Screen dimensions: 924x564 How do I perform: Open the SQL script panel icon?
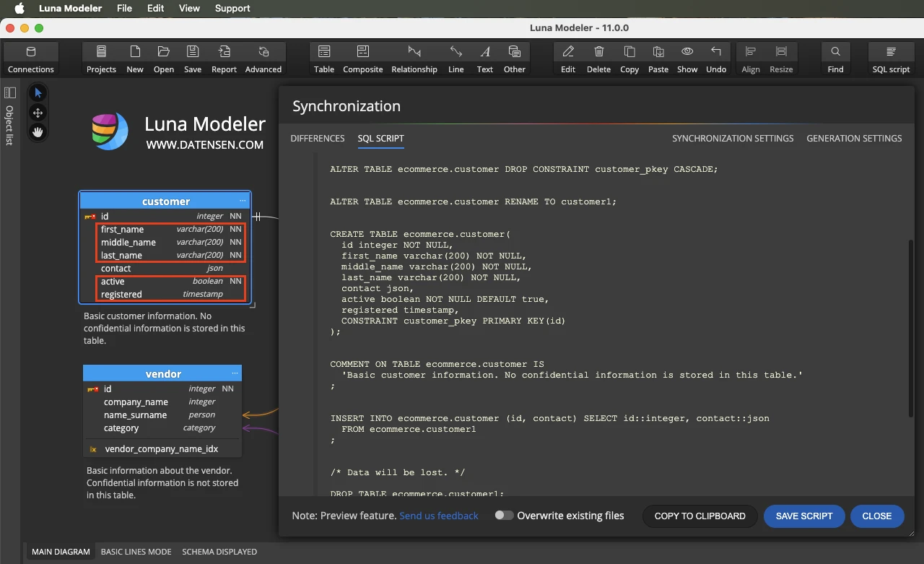pos(891,58)
